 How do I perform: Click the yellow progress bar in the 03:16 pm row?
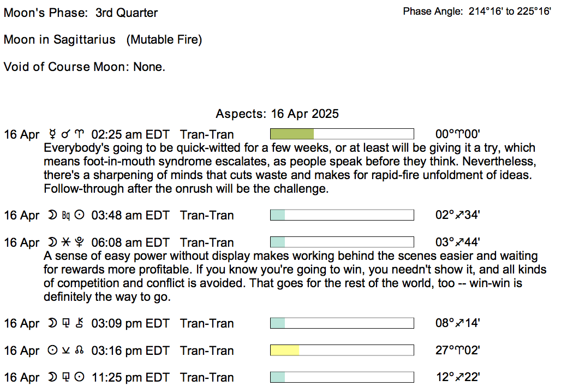click(285, 351)
